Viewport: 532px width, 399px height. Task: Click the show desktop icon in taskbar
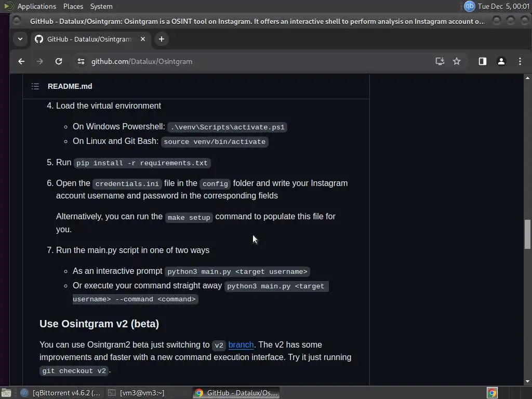6,393
